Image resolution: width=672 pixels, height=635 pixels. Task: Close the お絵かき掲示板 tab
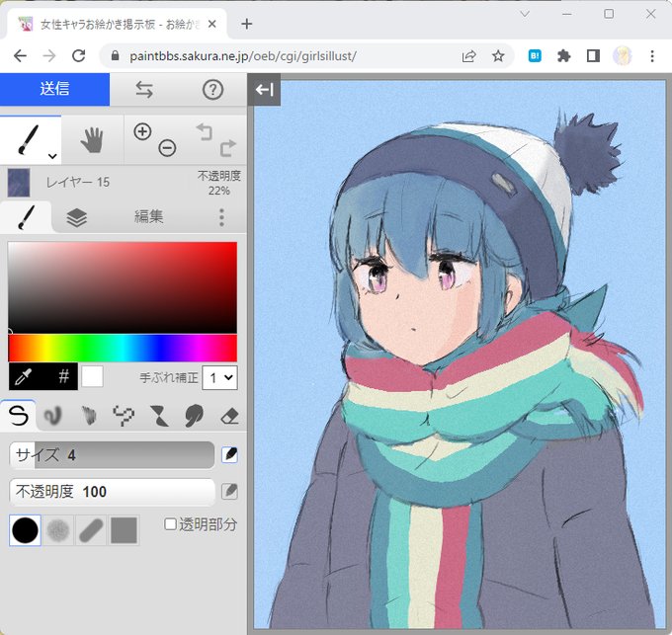click(x=211, y=25)
